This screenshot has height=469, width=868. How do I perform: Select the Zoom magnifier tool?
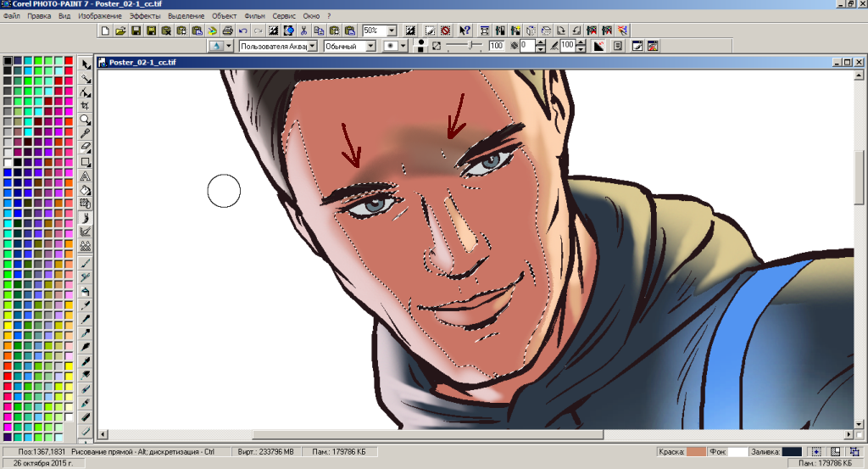coord(86,120)
